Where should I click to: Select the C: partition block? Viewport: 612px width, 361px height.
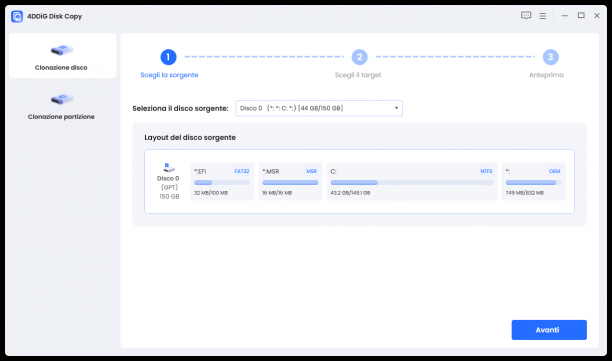(412, 181)
